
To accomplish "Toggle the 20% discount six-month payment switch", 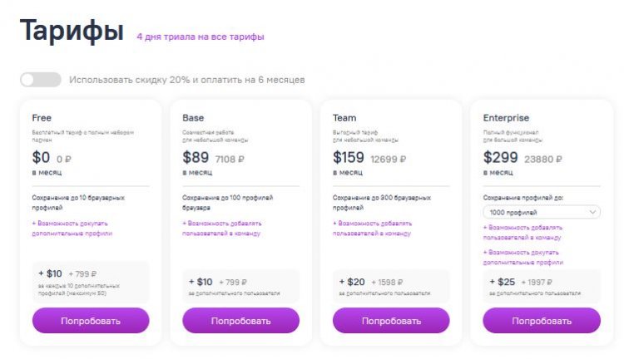I will click(41, 80).
